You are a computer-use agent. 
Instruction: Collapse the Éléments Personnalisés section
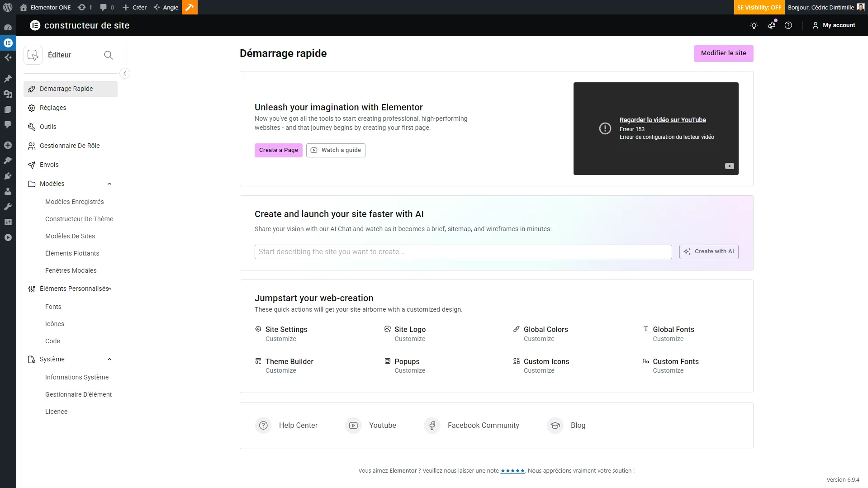coord(109,289)
